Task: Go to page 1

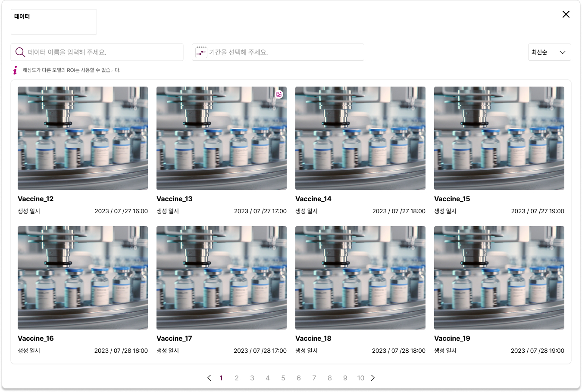Action: [x=221, y=378]
